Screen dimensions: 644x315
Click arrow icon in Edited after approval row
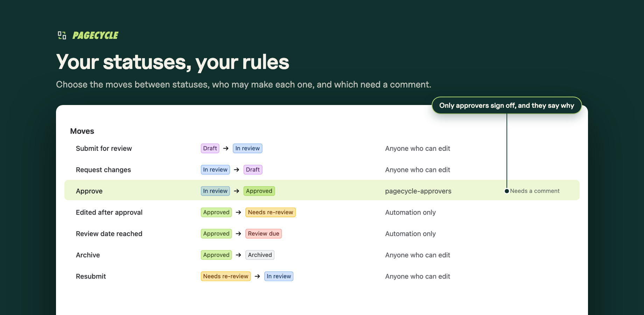point(238,212)
